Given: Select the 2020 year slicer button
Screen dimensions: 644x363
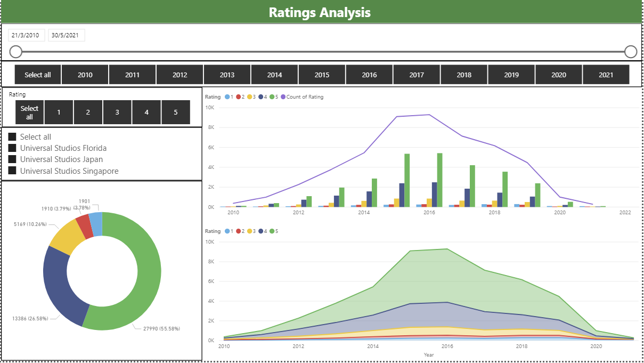Looking at the screenshot, I should pyautogui.click(x=558, y=75).
